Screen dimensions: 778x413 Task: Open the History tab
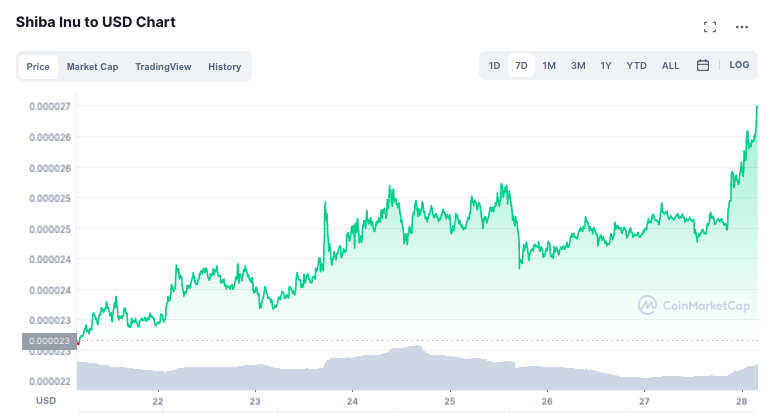[x=224, y=67]
